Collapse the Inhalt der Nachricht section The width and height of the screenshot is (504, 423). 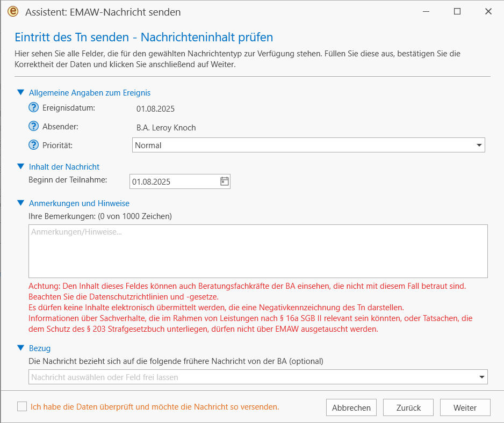point(20,166)
